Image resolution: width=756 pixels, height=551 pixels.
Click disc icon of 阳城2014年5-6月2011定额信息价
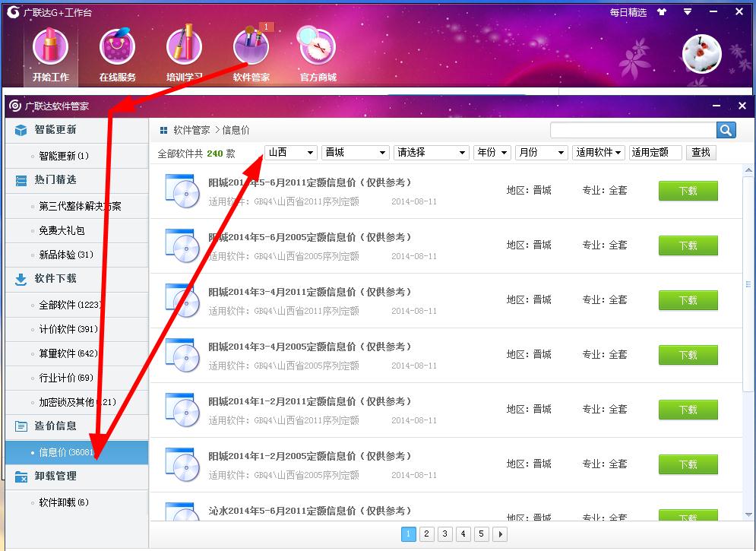(182, 191)
